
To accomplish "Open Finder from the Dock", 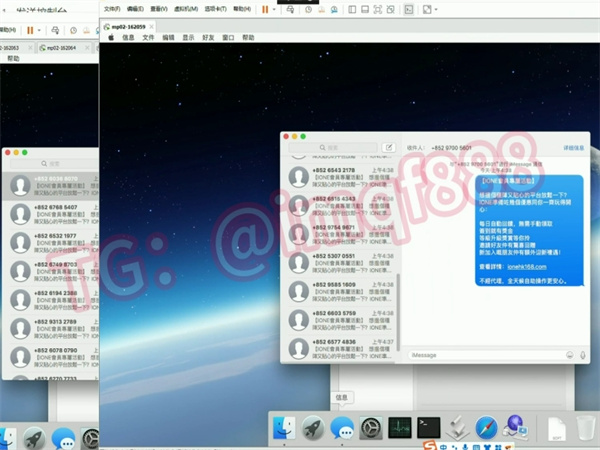I will (x=285, y=429).
